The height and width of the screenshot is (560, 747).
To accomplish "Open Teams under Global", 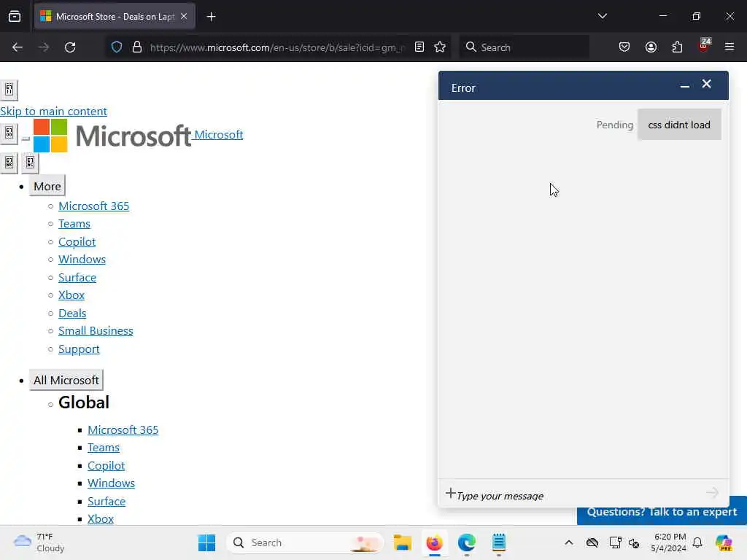I will [104, 448].
